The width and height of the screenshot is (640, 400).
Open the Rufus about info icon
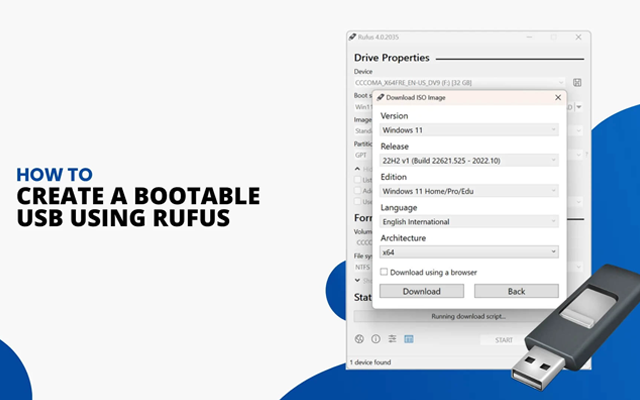[x=376, y=339]
